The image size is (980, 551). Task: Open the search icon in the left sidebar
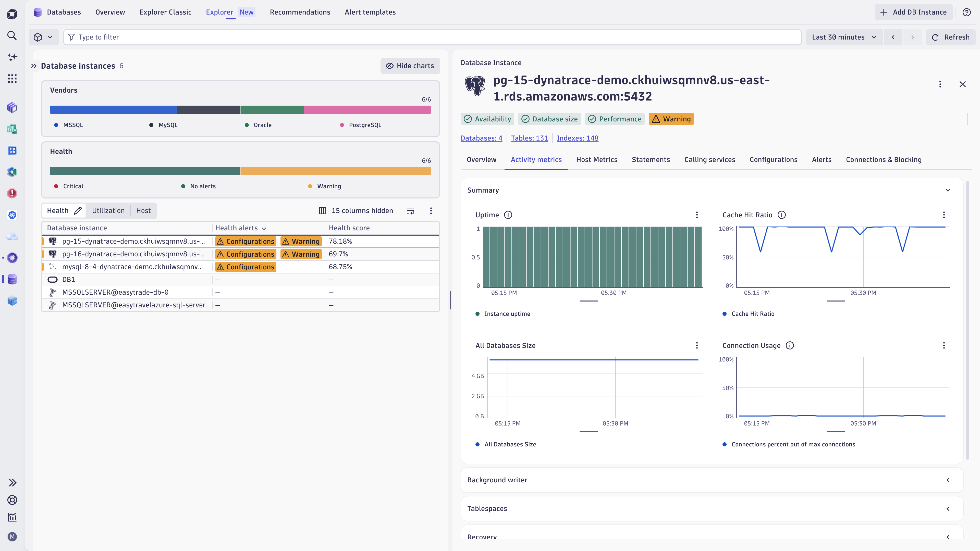coord(12,35)
